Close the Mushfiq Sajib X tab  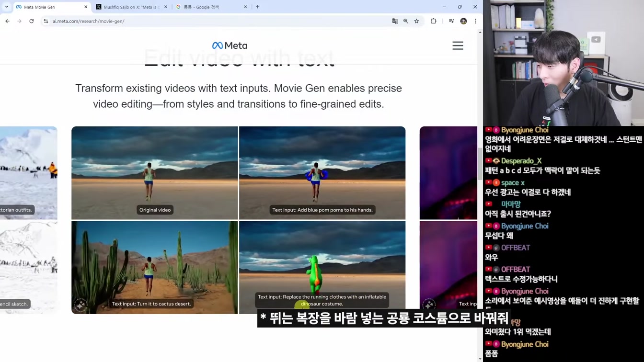(x=166, y=7)
